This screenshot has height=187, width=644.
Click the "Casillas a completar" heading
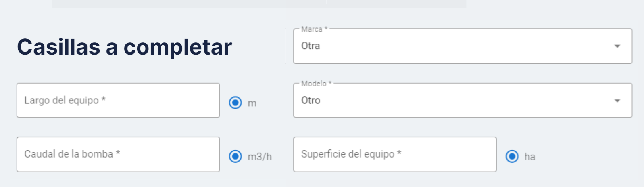(124, 47)
